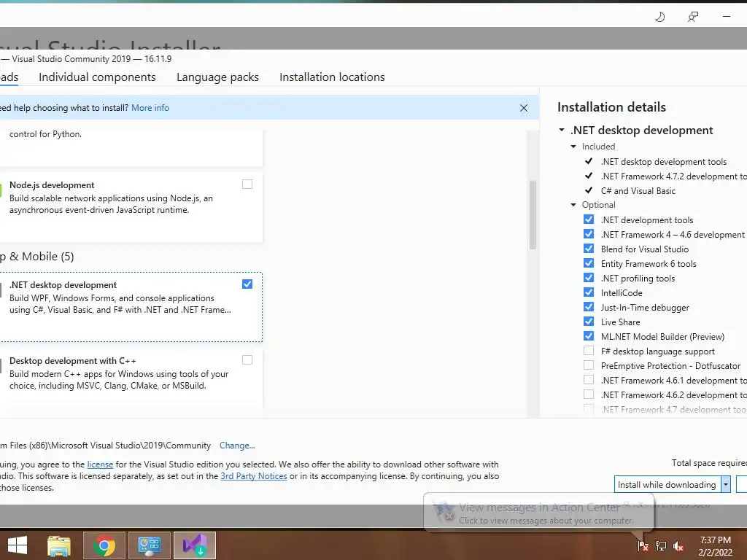The width and height of the screenshot is (747, 560).
Task: Click the Action Center notification balloon
Action: [x=538, y=513]
